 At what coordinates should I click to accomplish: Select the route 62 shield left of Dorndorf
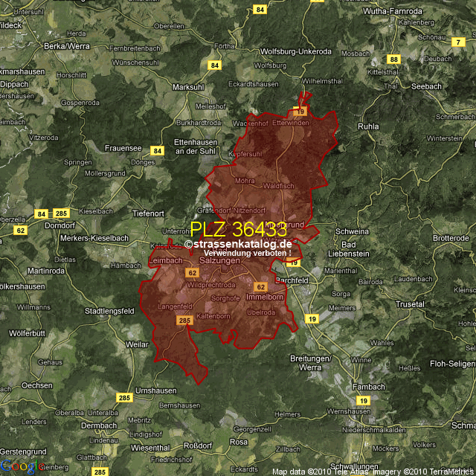[x=20, y=231]
